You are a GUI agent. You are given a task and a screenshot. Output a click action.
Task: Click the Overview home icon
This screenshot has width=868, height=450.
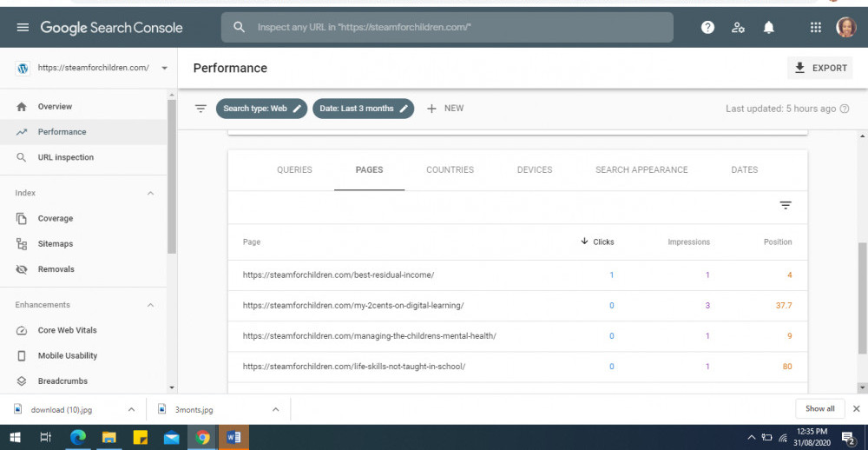click(22, 106)
